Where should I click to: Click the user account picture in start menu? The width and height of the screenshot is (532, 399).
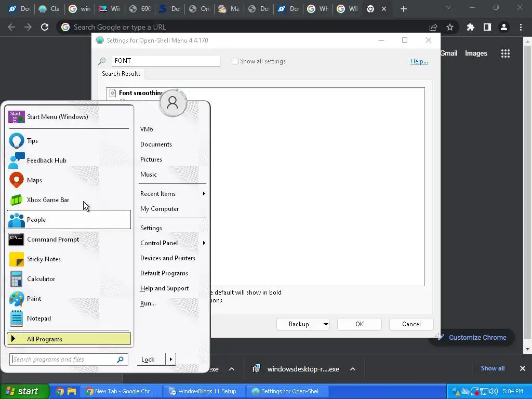[x=172, y=102]
